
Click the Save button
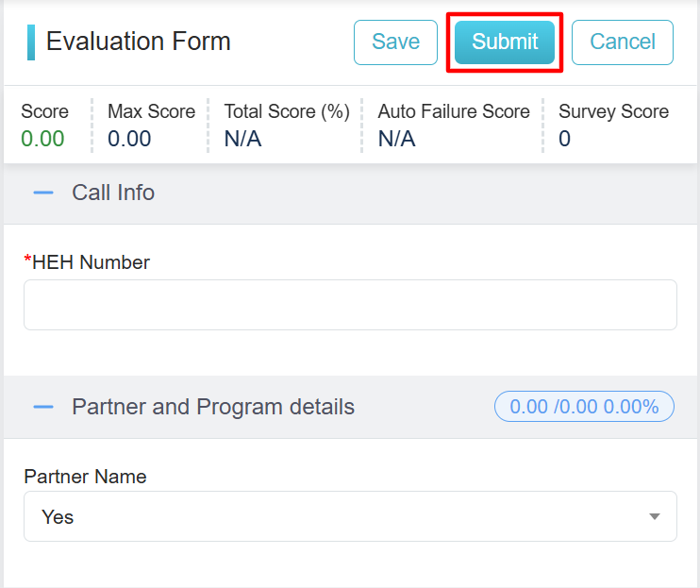[x=395, y=42]
